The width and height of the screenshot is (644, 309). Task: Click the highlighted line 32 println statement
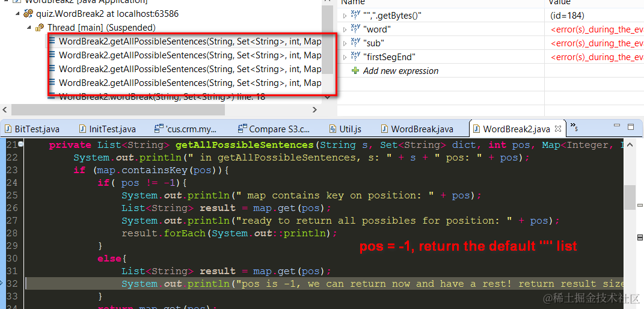[373, 284]
